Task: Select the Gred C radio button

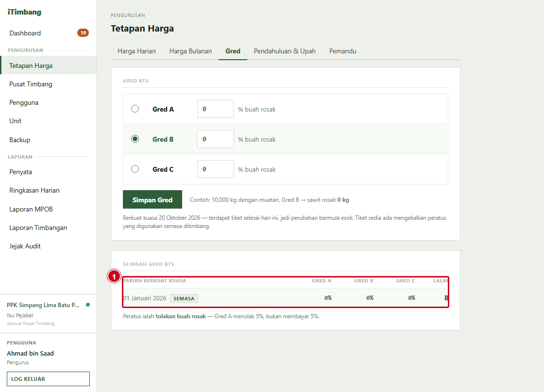Action: point(135,169)
